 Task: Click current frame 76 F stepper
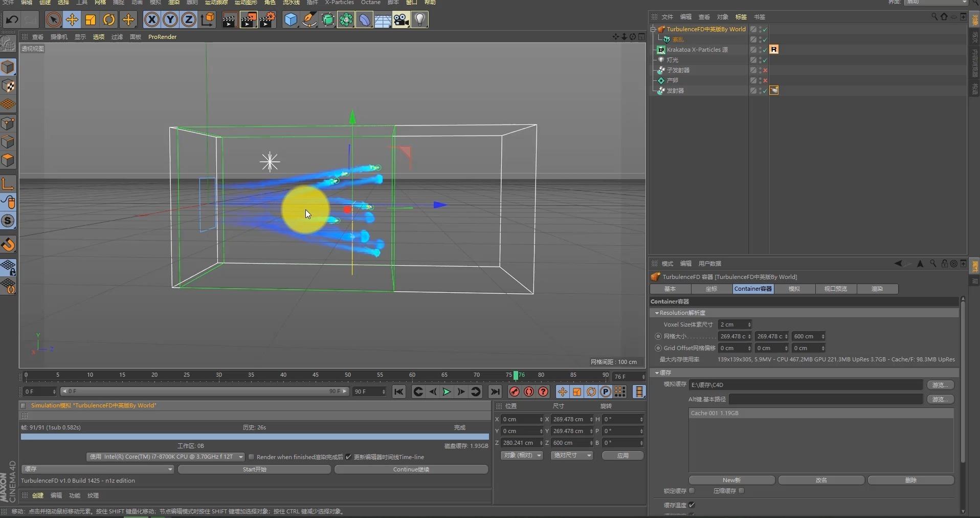pyautogui.click(x=643, y=376)
